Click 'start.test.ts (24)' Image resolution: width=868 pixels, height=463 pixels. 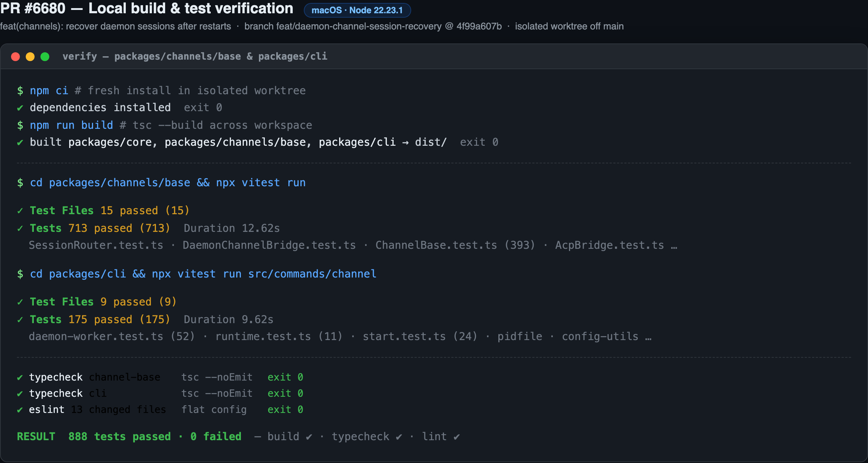coord(420,336)
